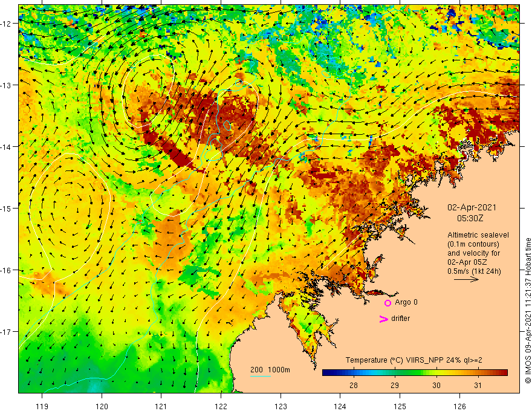Click the time label 05:30Z
This screenshot has width=532, height=411.
[470, 218]
